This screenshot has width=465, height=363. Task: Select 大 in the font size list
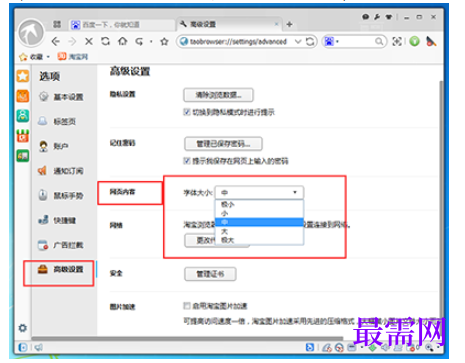point(259,231)
